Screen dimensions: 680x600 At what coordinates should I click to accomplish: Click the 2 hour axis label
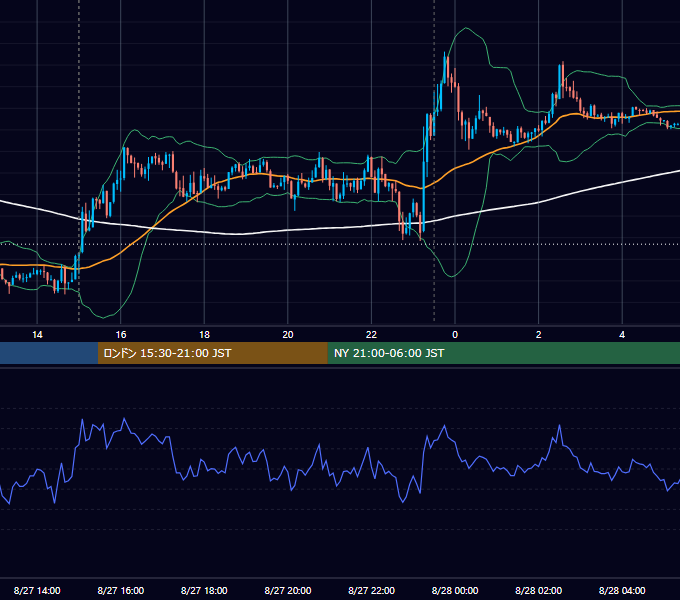pos(539,335)
